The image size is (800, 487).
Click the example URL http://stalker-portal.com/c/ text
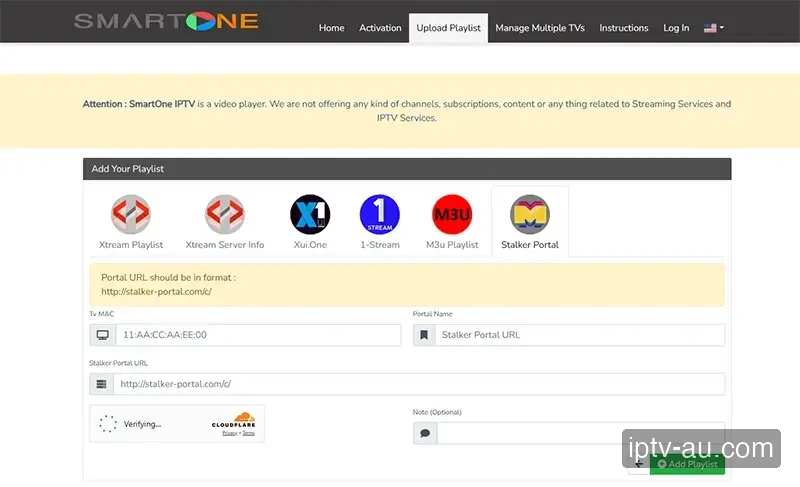156,292
